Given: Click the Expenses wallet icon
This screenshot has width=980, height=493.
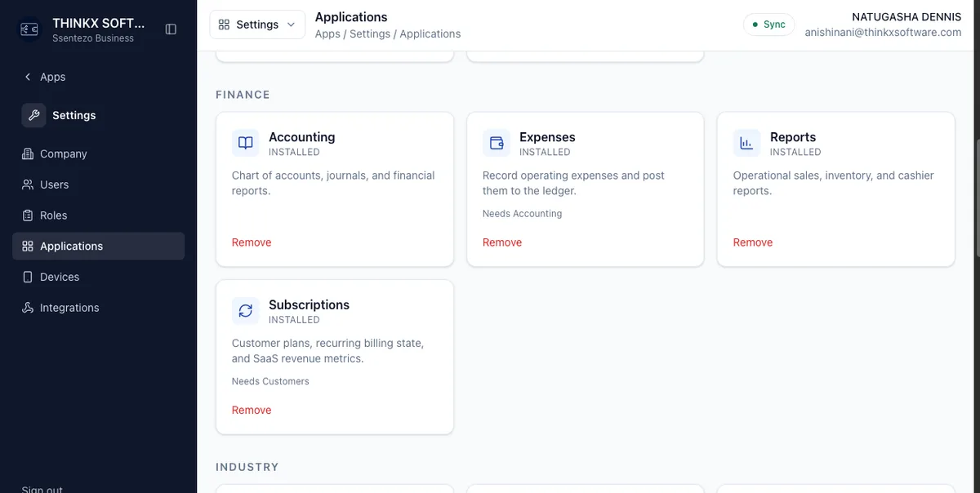Looking at the screenshot, I should (497, 143).
